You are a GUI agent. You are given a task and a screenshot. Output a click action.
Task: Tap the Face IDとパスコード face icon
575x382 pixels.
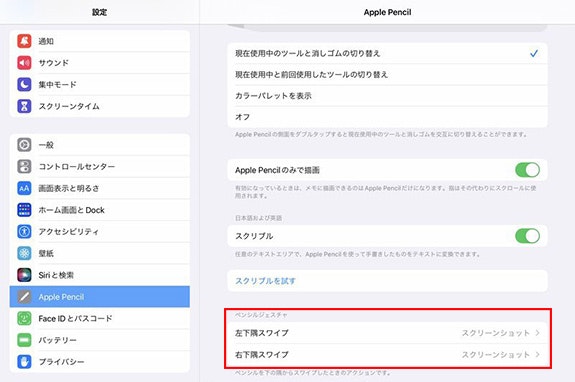(x=24, y=318)
